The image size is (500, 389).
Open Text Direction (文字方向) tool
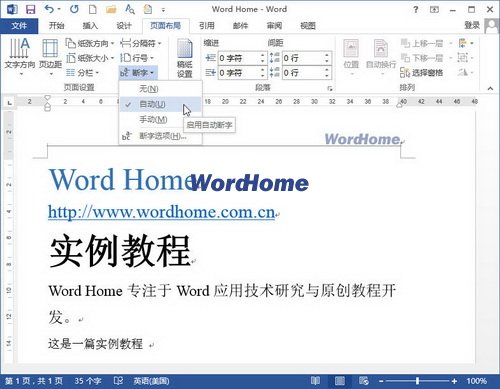[20, 57]
